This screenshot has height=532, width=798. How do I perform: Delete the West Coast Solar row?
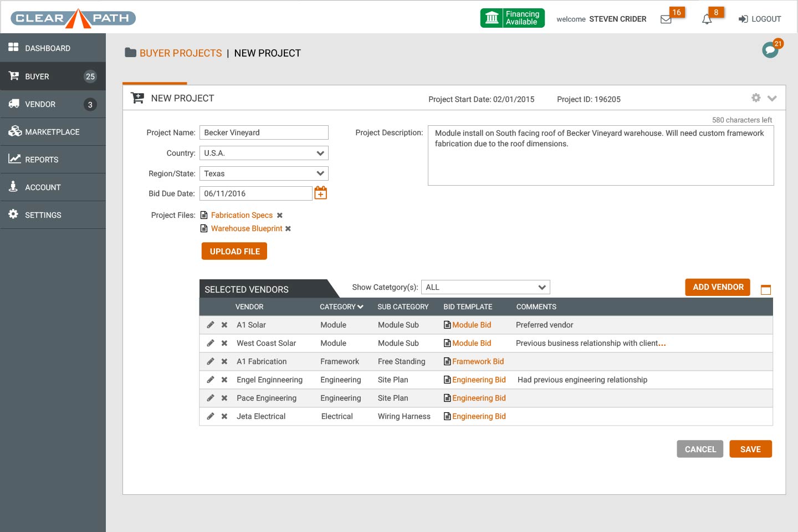click(x=224, y=343)
